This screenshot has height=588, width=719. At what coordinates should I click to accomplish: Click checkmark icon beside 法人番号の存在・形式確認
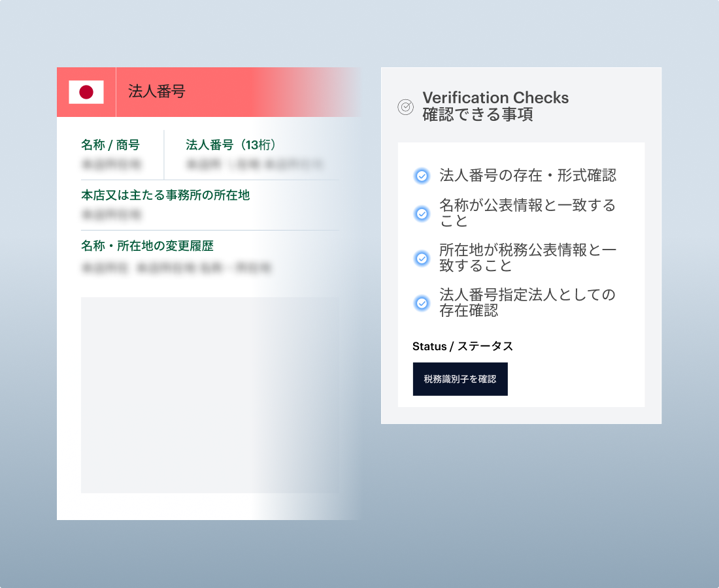(x=422, y=176)
